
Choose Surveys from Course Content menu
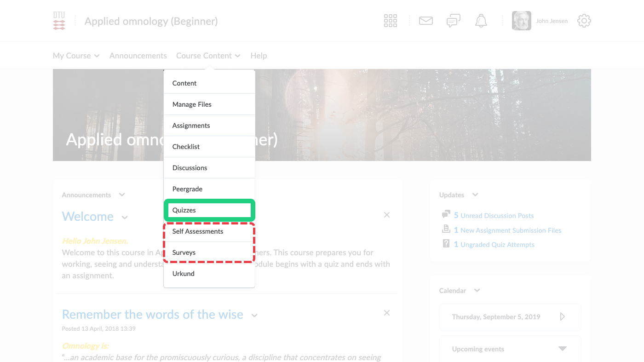coord(209,253)
